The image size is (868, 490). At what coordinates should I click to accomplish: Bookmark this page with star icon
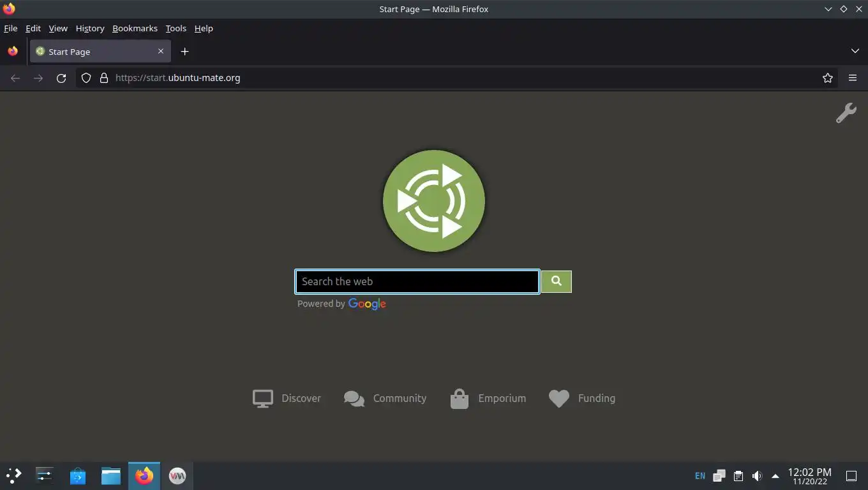[x=828, y=78]
